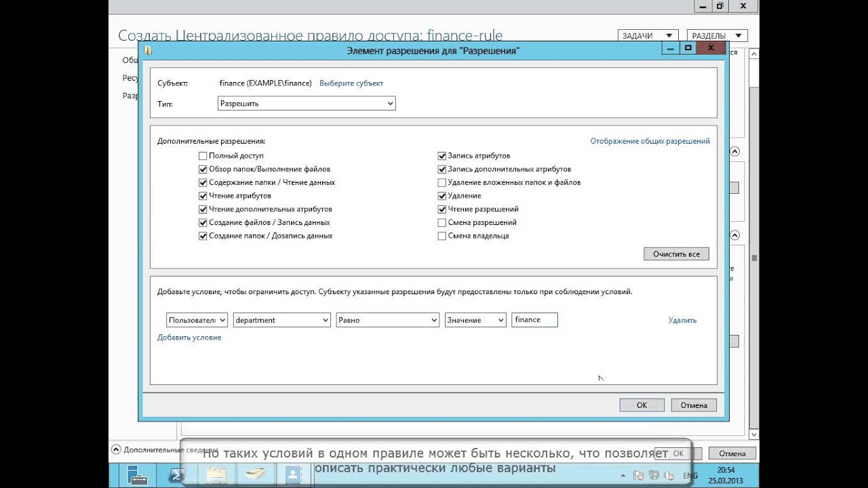Collapse the upper section chevron in background window
Image resolution: width=868 pixels, height=488 pixels.
coord(734,152)
